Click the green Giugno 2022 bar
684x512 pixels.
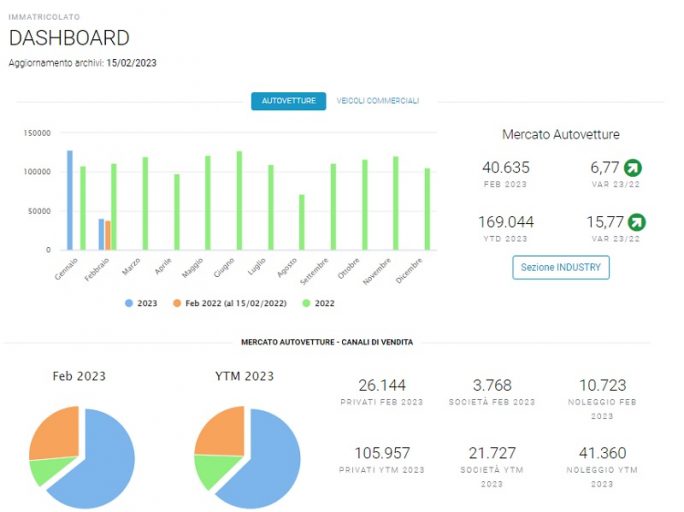pyautogui.click(x=239, y=201)
